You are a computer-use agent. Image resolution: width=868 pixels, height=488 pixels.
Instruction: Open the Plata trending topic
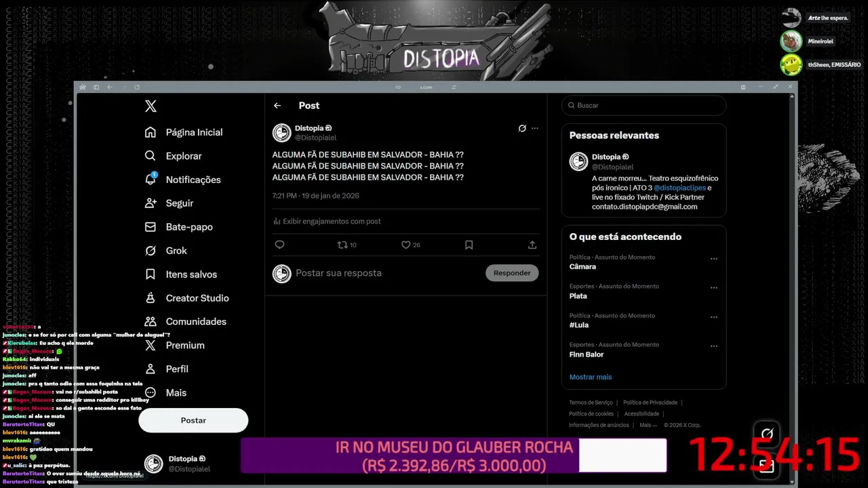(578, 296)
